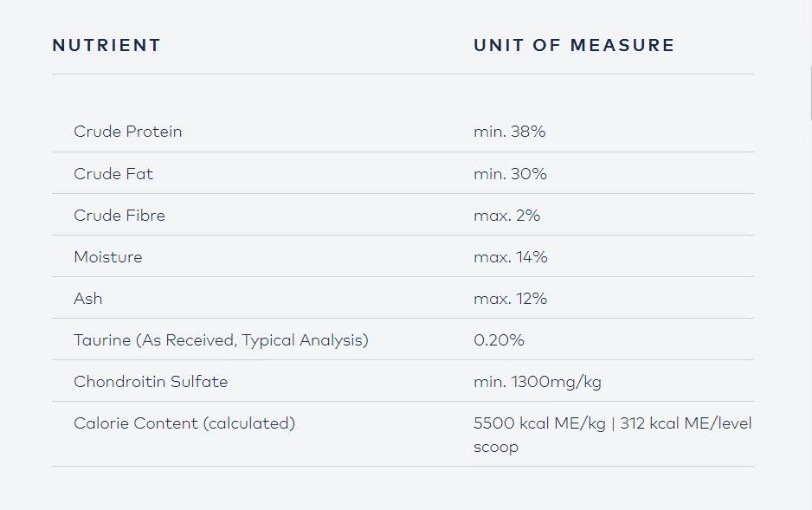Click the max. 14% moisture value
The width and height of the screenshot is (812, 510).
pyautogui.click(x=511, y=257)
